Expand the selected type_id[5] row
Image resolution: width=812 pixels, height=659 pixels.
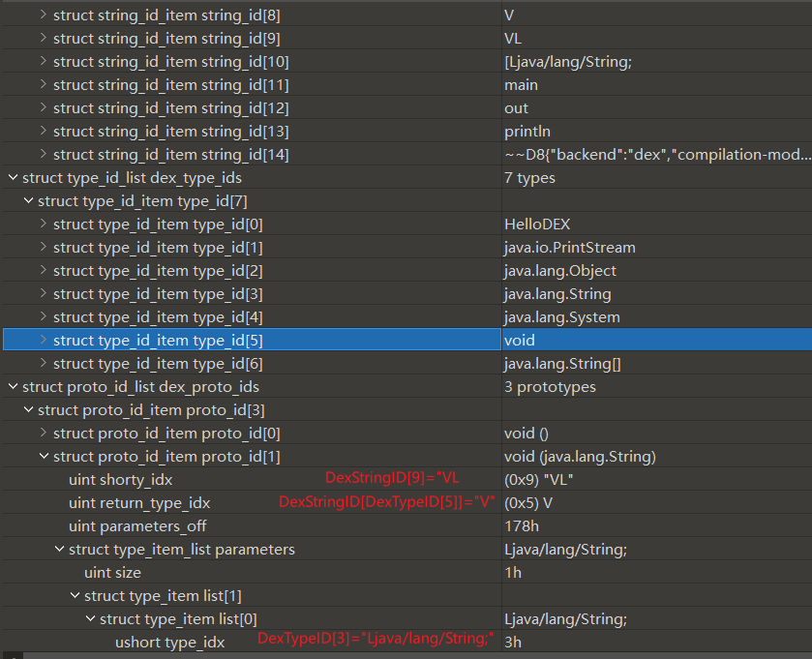(x=44, y=341)
